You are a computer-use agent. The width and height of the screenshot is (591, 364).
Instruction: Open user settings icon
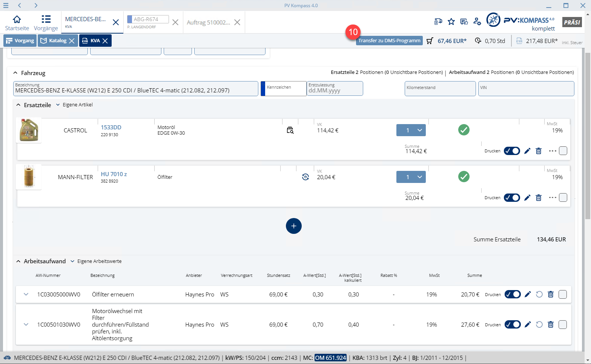pyautogui.click(x=477, y=22)
